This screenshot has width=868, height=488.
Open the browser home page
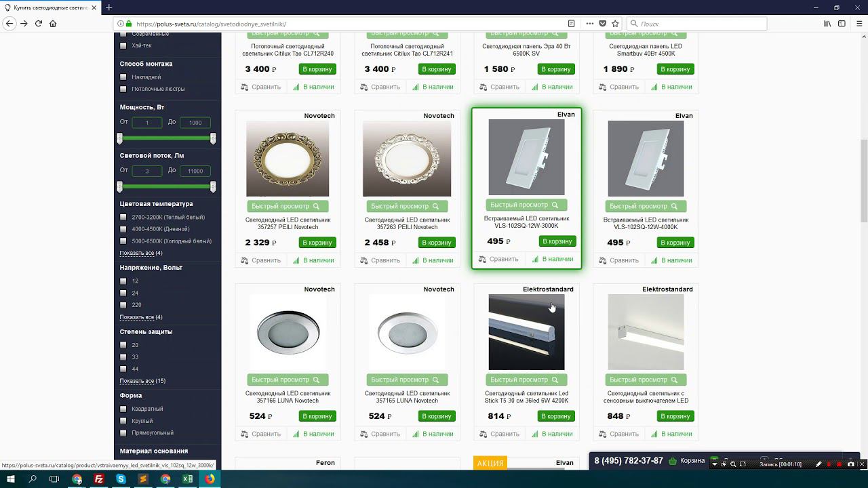(53, 23)
